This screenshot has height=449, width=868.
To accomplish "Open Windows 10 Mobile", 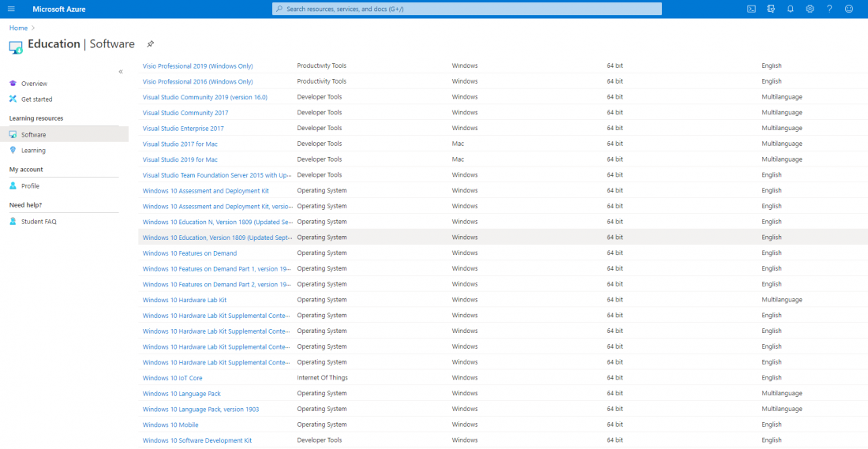I will [170, 425].
